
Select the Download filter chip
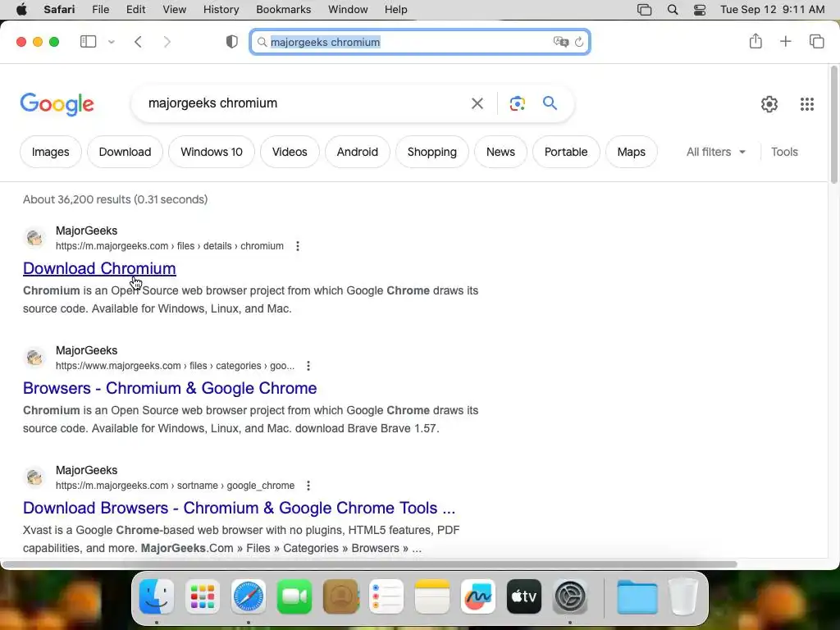[125, 152]
